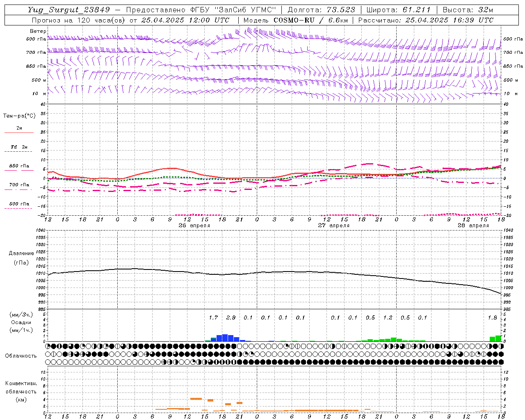
Task: Select the model name COSMO-RU / 6.6км
Action: pos(310,20)
